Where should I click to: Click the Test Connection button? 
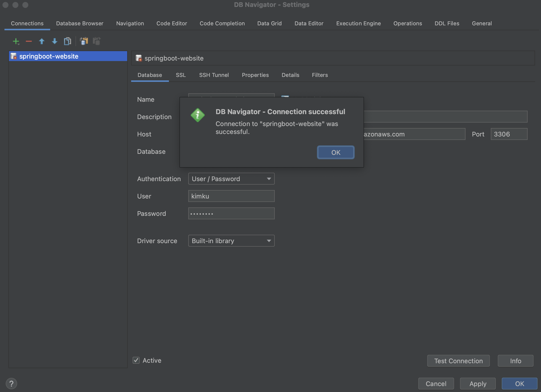[x=459, y=361]
